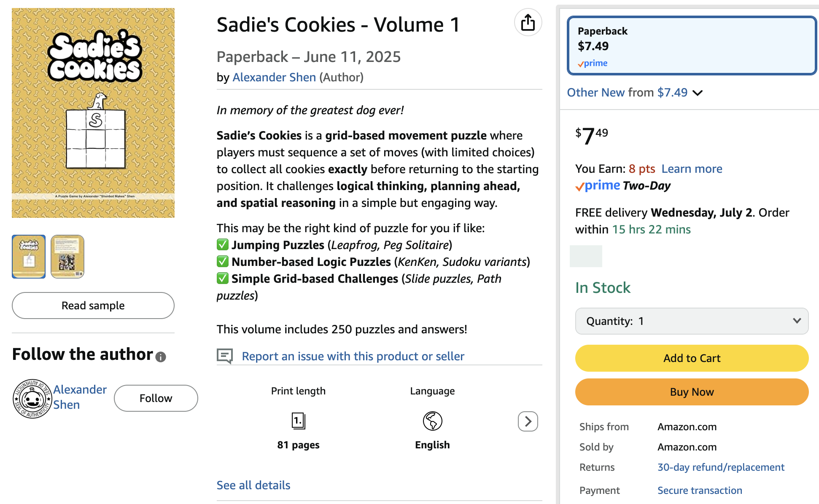
Task: Select the front cover thumbnail
Action: 29,257
